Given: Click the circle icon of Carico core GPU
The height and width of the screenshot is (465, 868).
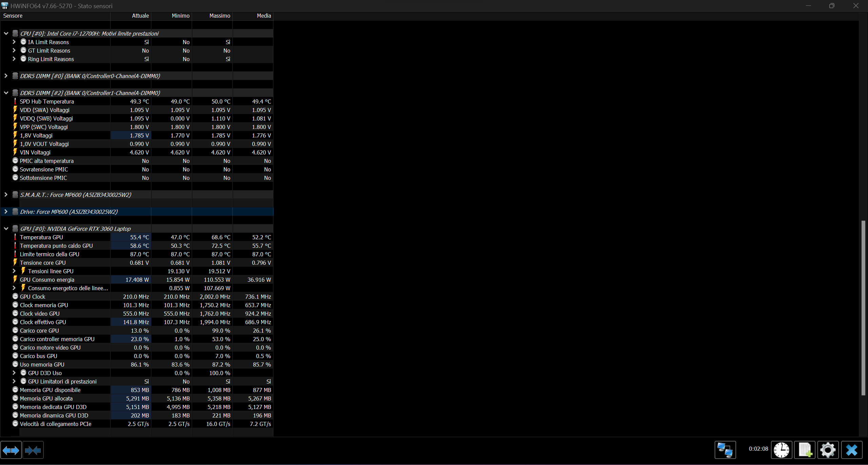Looking at the screenshot, I should coord(15,330).
